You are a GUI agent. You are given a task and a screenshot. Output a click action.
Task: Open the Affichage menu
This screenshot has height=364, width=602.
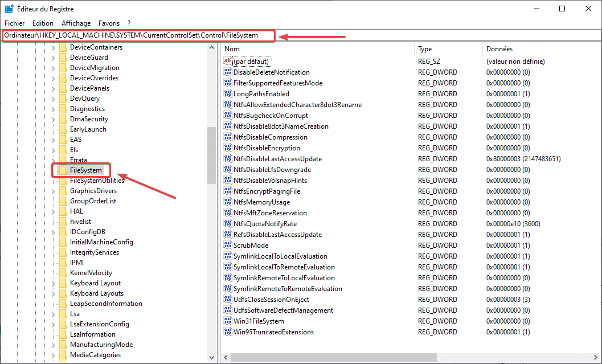[76, 23]
